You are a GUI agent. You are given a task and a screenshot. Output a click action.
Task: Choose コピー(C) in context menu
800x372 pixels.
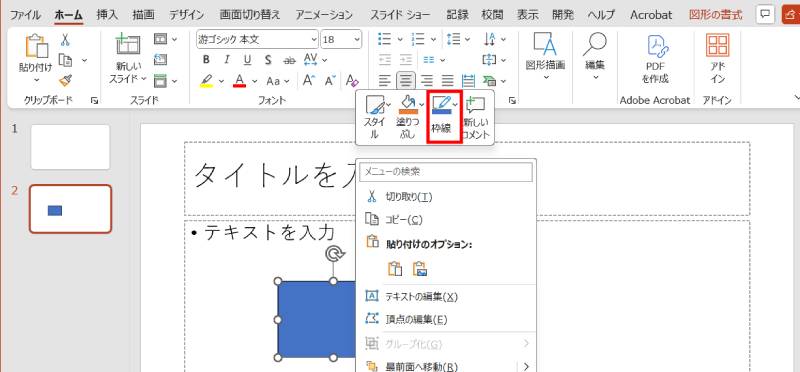coord(446,219)
